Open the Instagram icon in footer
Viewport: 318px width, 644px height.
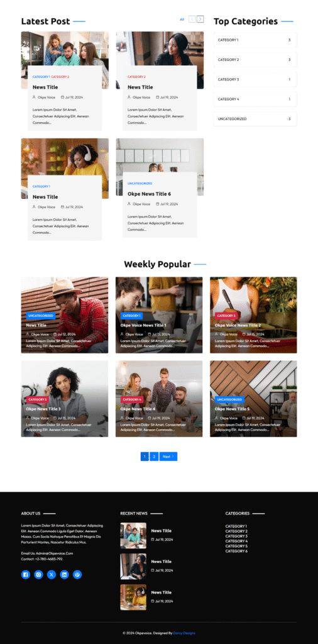[x=38, y=575]
